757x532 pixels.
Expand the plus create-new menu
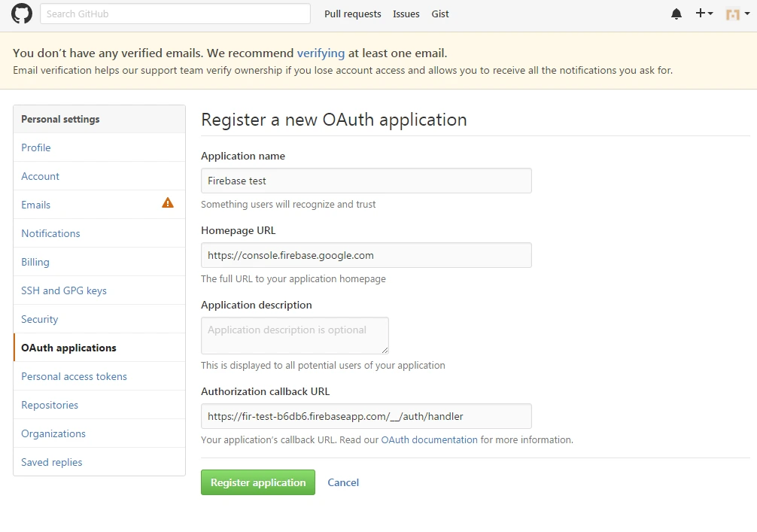click(x=704, y=14)
